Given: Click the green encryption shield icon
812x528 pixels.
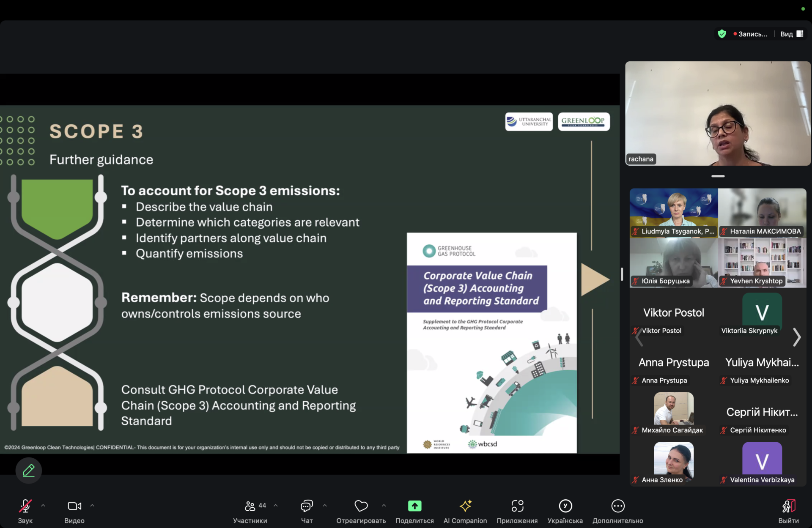Looking at the screenshot, I should point(722,34).
